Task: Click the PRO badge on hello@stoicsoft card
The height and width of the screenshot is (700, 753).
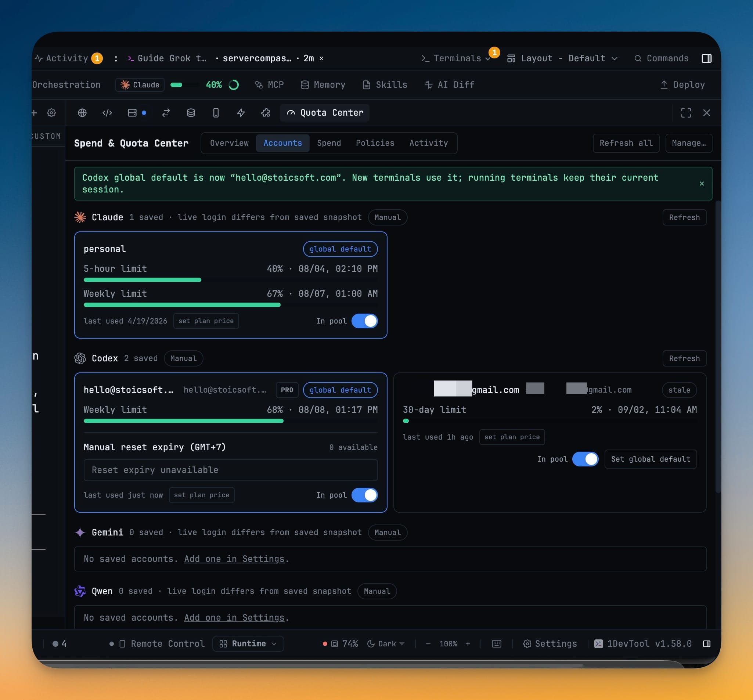Action: pyautogui.click(x=287, y=390)
